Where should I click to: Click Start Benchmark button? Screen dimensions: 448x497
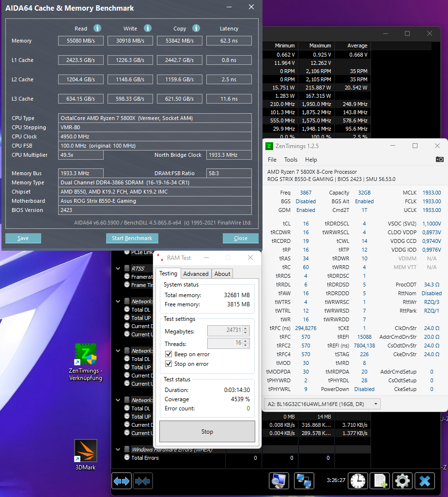click(132, 238)
